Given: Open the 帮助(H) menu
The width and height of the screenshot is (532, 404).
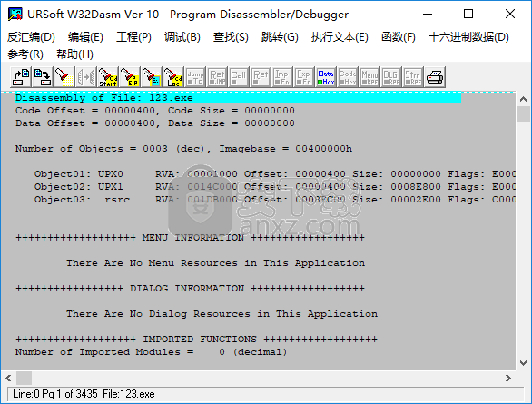Looking at the screenshot, I should tap(74, 54).
